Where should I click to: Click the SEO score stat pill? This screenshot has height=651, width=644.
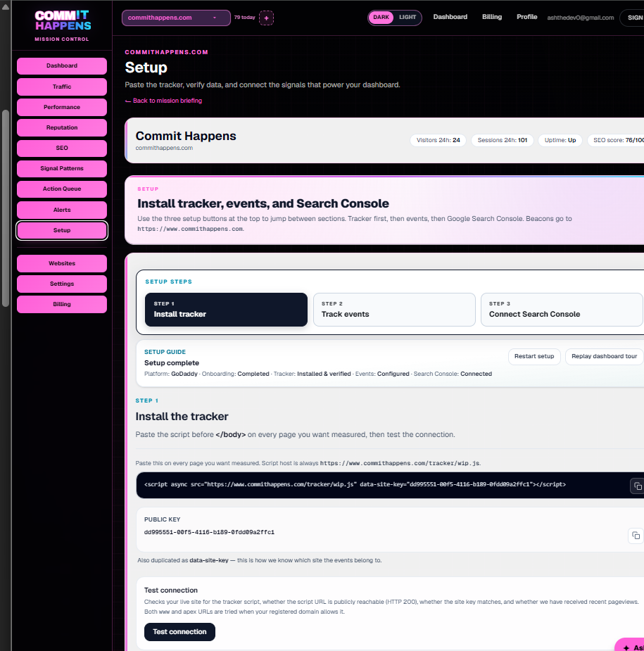(616, 140)
